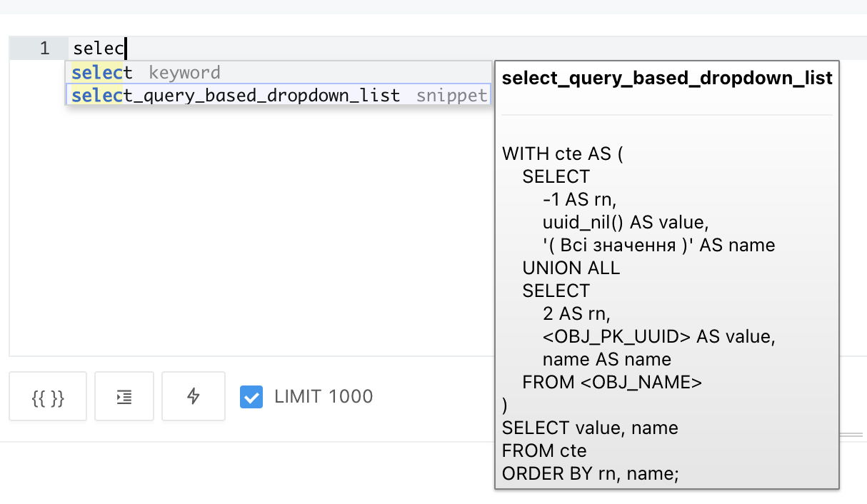Click the LIMIT 1000 label text
867x504 pixels.
click(324, 397)
